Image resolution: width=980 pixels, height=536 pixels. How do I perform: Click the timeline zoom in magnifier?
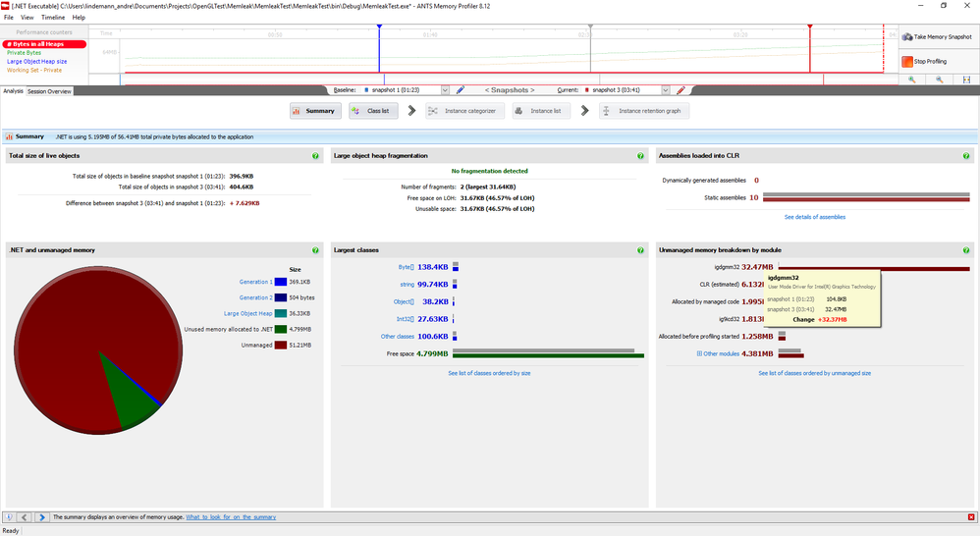912,80
